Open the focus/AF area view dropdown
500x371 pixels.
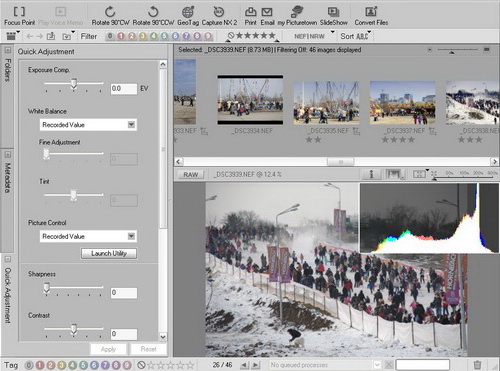click(420, 174)
